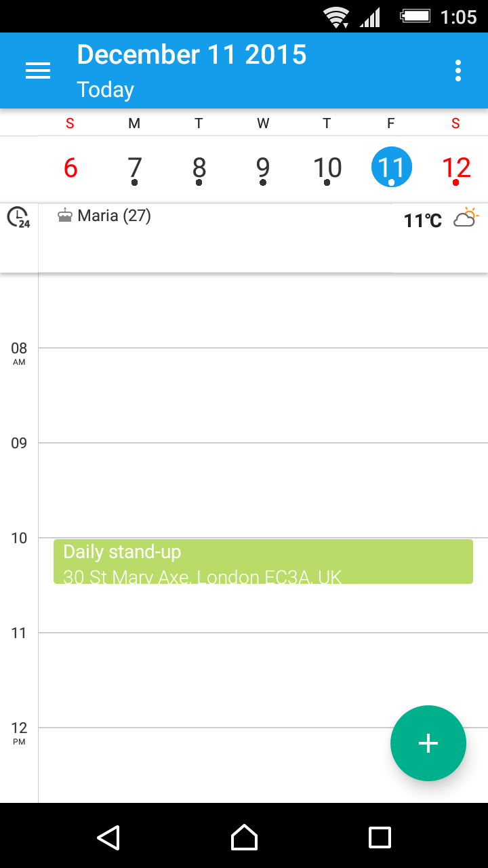Open Maria (27) birthday entry
488x868 pixels.
tap(114, 216)
